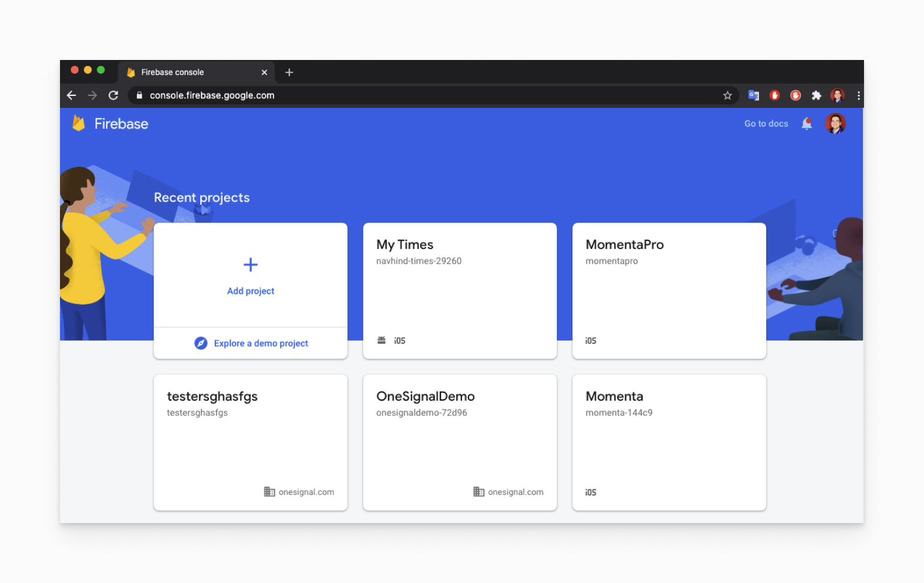Close the Firebase console tab

(264, 73)
